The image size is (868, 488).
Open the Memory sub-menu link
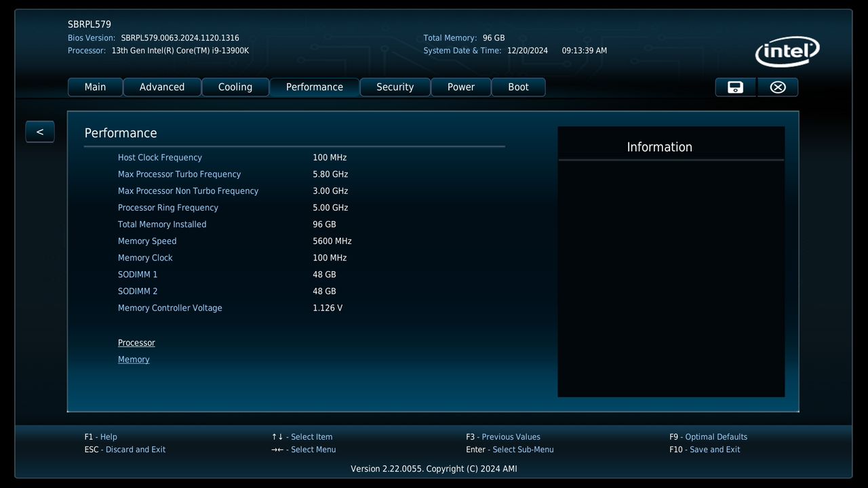pos(134,359)
